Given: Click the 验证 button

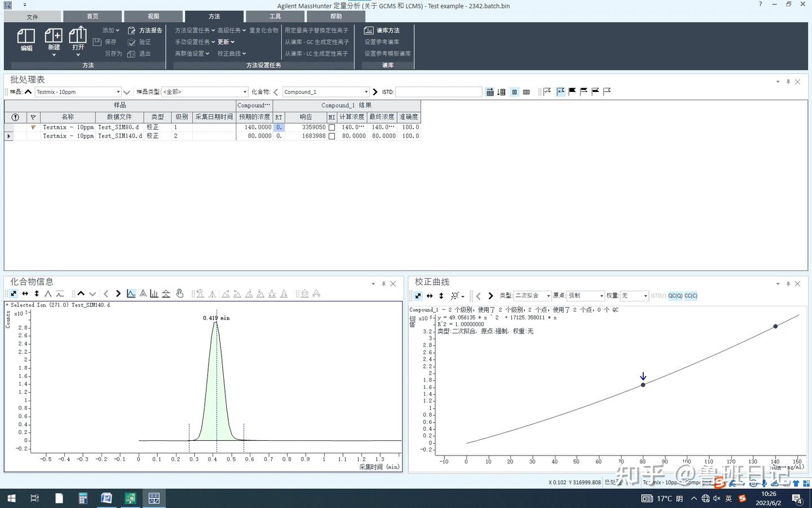Looking at the screenshot, I should click(x=144, y=42).
